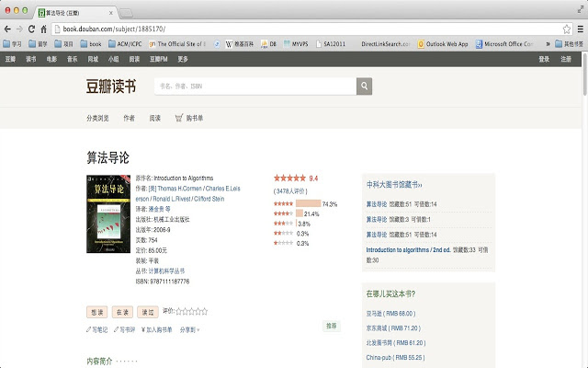Screen dimensions: 588x368
Task: Open 豆瓣FM in the top navigation
Action: [x=159, y=59]
